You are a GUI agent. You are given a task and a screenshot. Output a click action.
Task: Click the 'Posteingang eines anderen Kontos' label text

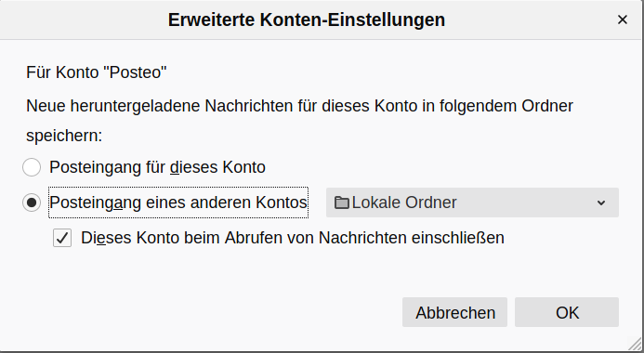[x=178, y=203]
